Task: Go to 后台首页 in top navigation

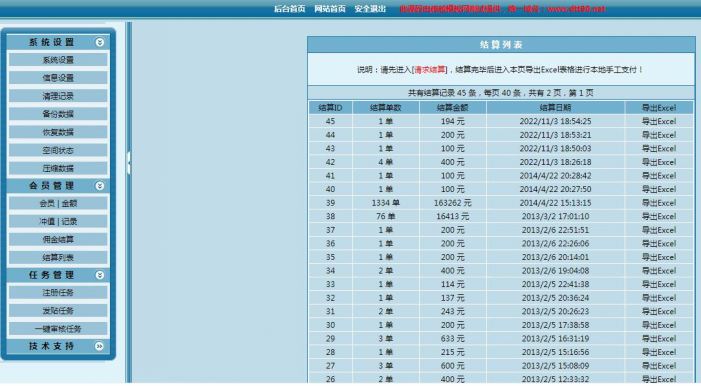Action: (x=289, y=9)
